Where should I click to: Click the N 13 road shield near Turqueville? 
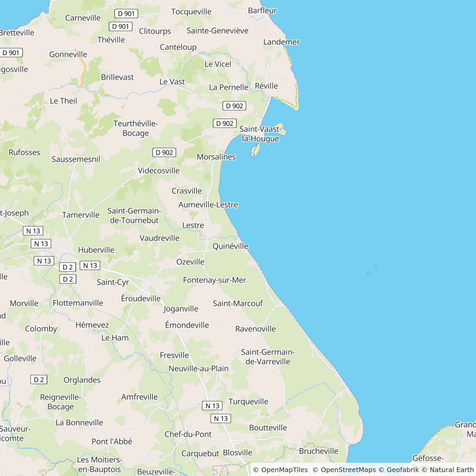pyautogui.click(x=212, y=406)
